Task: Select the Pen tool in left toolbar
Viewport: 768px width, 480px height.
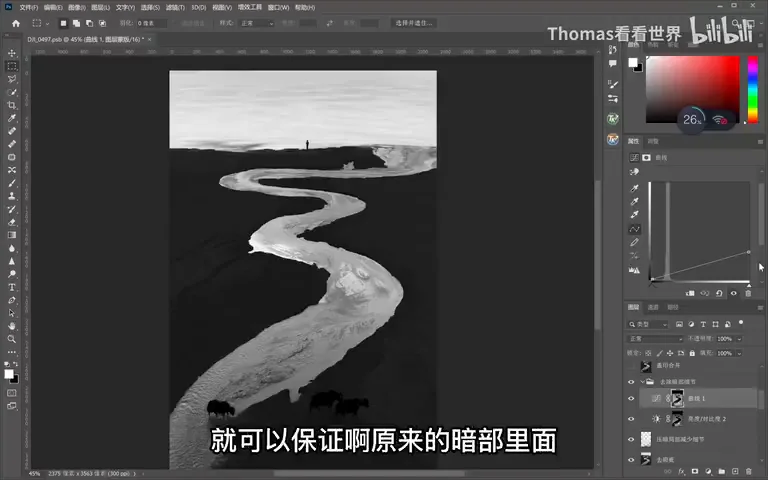Action: [12, 300]
